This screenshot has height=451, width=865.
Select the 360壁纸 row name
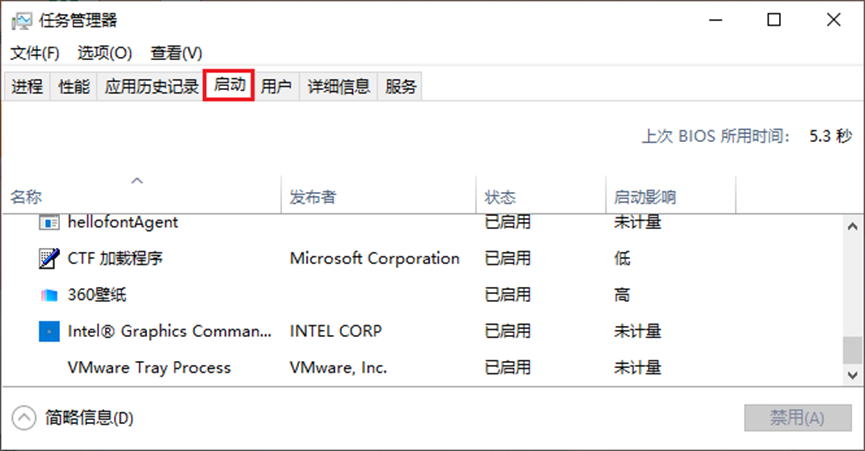[x=97, y=295]
